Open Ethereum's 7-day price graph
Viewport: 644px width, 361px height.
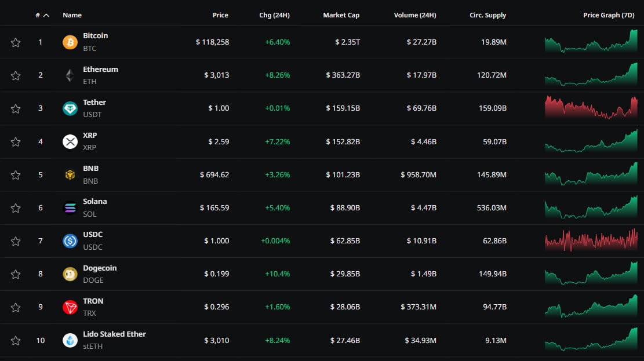coord(591,74)
